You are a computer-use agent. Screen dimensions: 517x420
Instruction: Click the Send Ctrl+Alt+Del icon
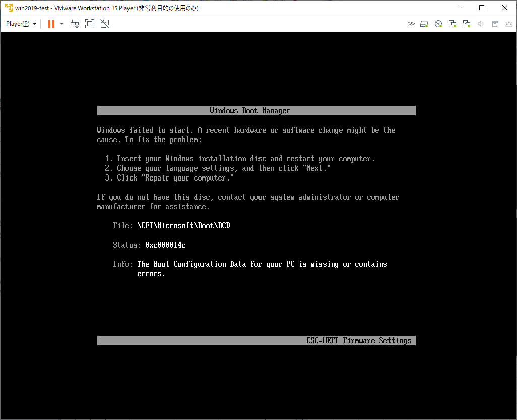[75, 23]
